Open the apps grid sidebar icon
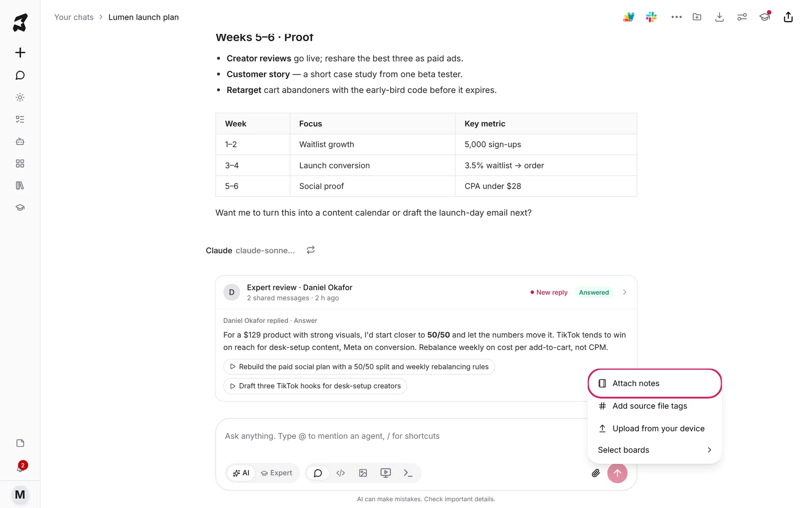Image resolution: width=812 pixels, height=508 pixels. pos(20,163)
